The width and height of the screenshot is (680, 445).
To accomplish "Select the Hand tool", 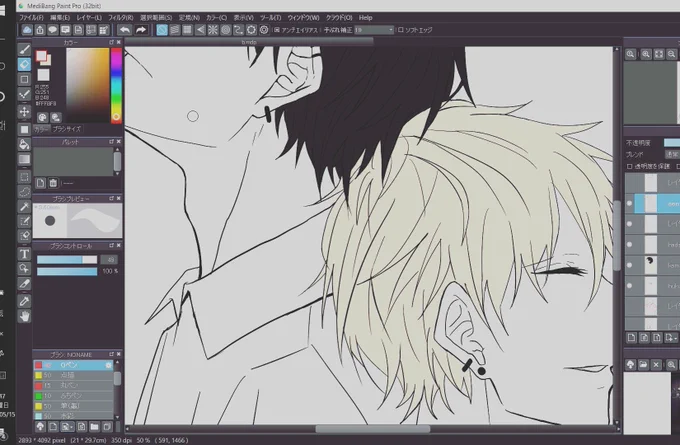I will [24, 316].
